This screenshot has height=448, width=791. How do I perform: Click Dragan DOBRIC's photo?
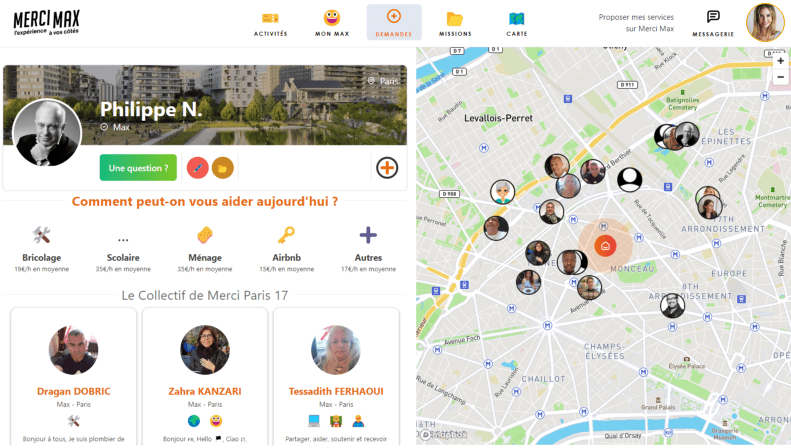click(74, 350)
